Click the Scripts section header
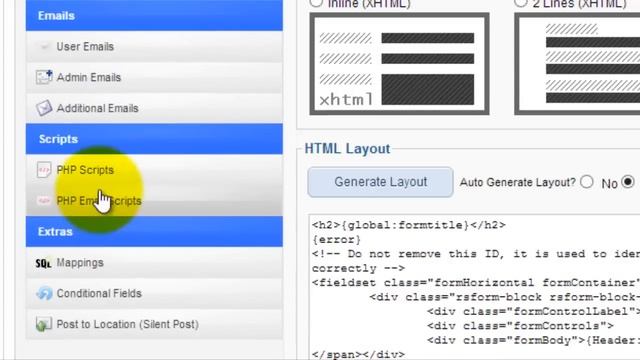Screen dimensions: 640x360 coord(154,139)
